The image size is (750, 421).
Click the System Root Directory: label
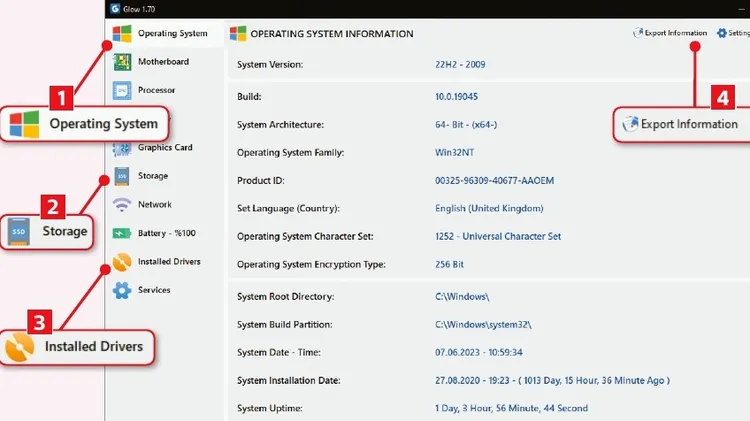pos(286,297)
